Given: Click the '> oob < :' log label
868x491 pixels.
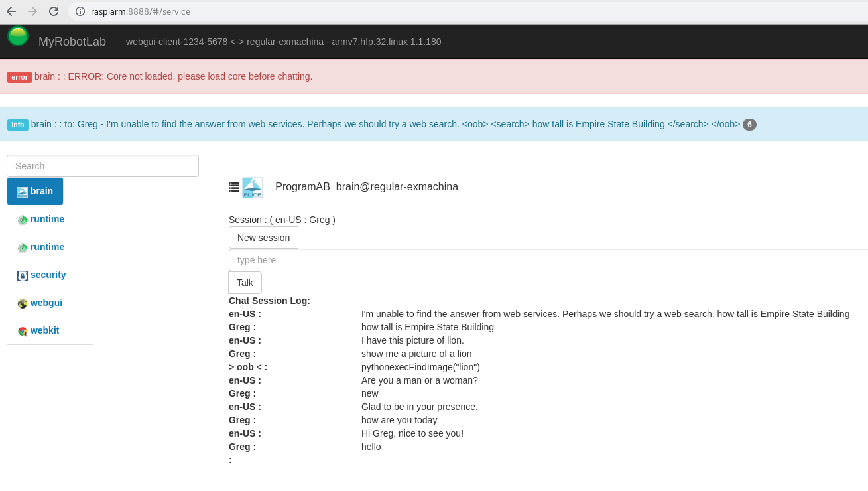Looking at the screenshot, I should 248,367.
